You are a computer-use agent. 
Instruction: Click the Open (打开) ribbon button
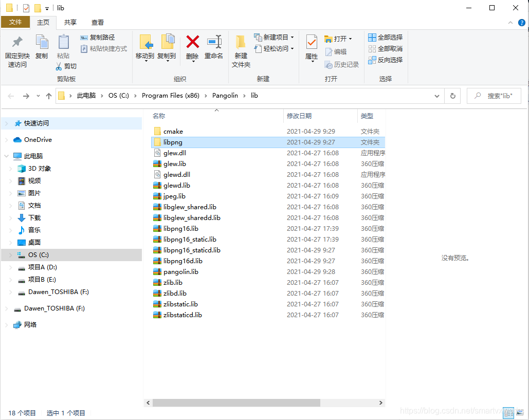pos(338,39)
